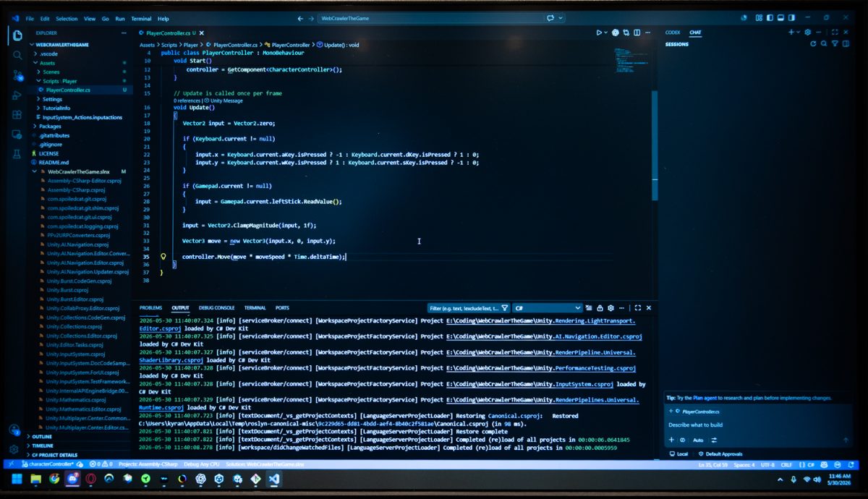Click the Split Editor icon
The width and height of the screenshot is (868, 499).
point(637,33)
